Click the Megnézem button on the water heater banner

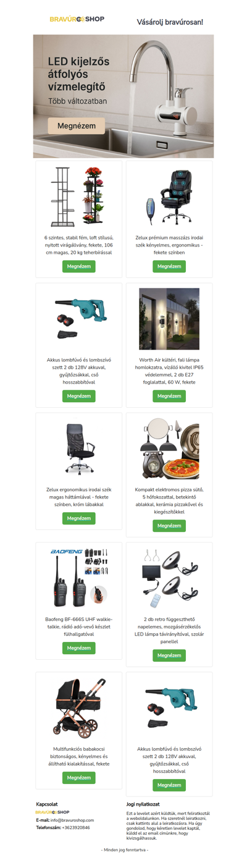click(x=77, y=126)
